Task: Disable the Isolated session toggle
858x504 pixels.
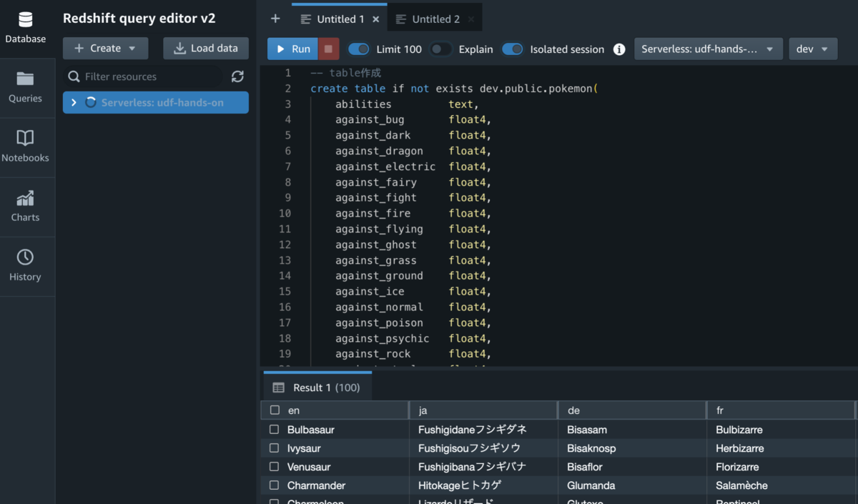Action: 513,49
